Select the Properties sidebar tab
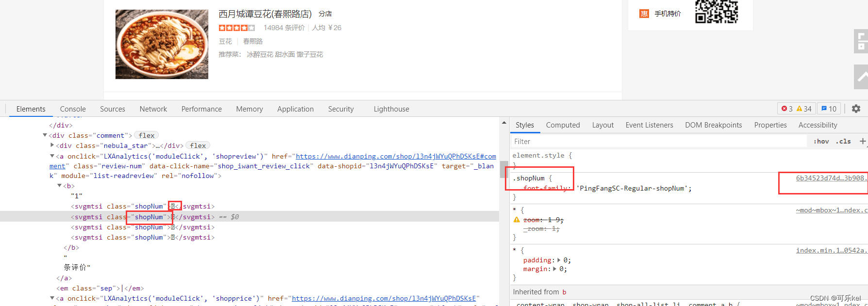Screen dimensions: 868x306 coord(770,125)
